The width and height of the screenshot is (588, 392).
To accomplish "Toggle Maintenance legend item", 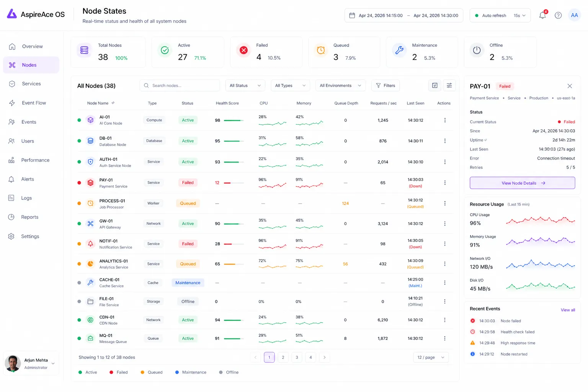I will pyautogui.click(x=191, y=372).
